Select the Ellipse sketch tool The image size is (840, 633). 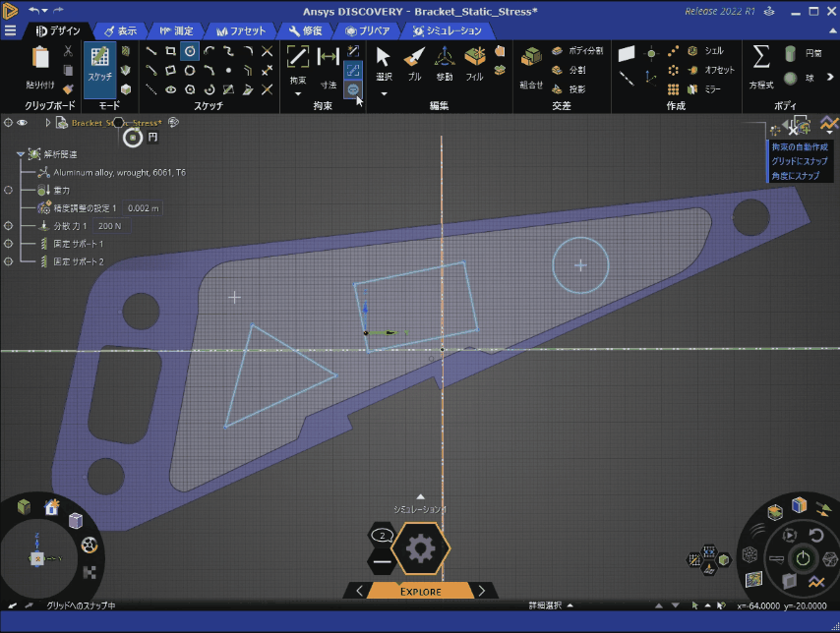click(170, 89)
